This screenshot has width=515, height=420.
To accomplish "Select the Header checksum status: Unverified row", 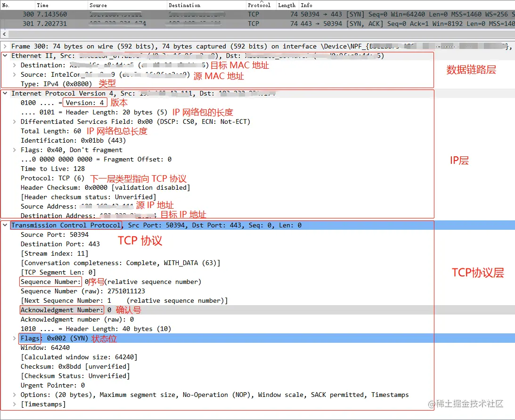I will tap(89, 197).
